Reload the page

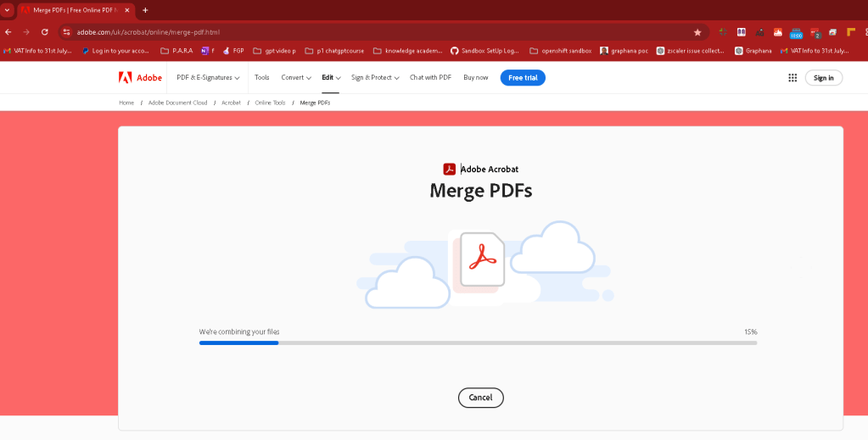click(x=45, y=32)
